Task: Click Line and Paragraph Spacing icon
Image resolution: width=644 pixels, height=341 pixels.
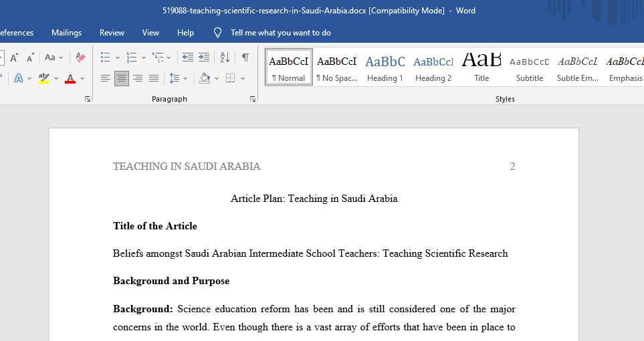Action: (174, 78)
